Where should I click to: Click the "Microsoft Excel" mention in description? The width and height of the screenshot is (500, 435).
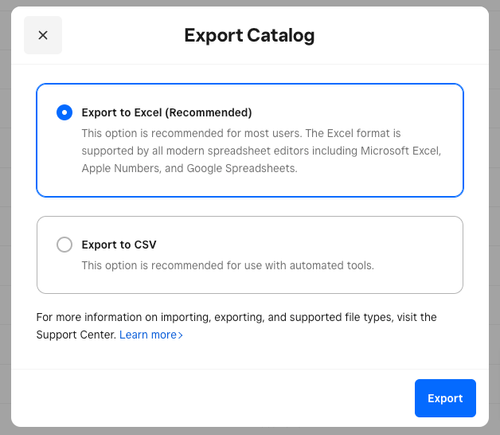(x=401, y=151)
